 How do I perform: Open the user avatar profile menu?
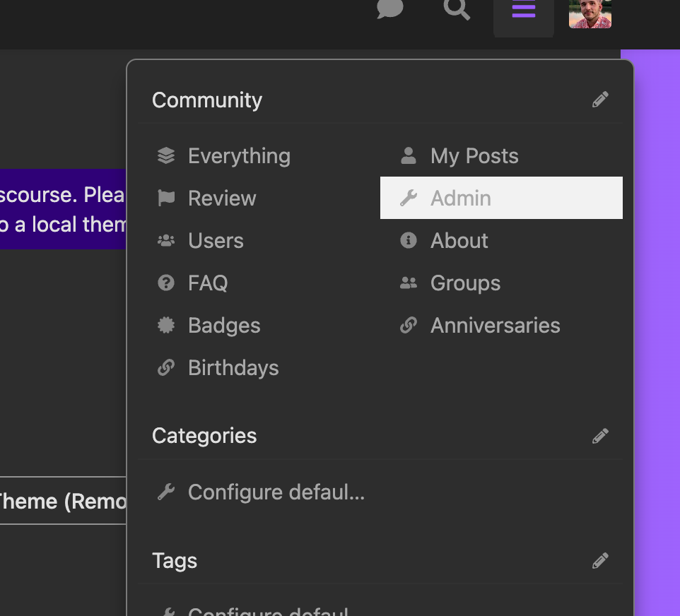[x=590, y=13]
